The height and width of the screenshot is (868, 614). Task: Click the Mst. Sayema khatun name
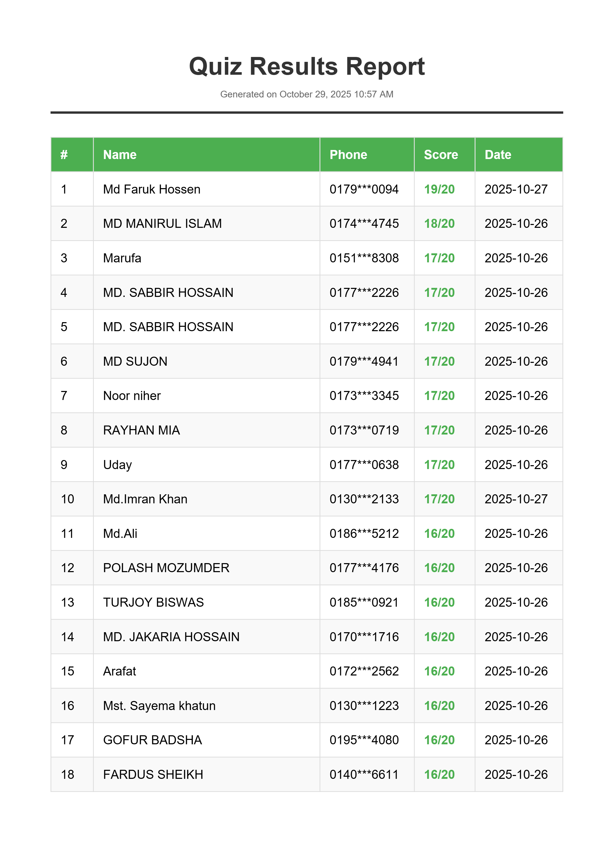(159, 706)
